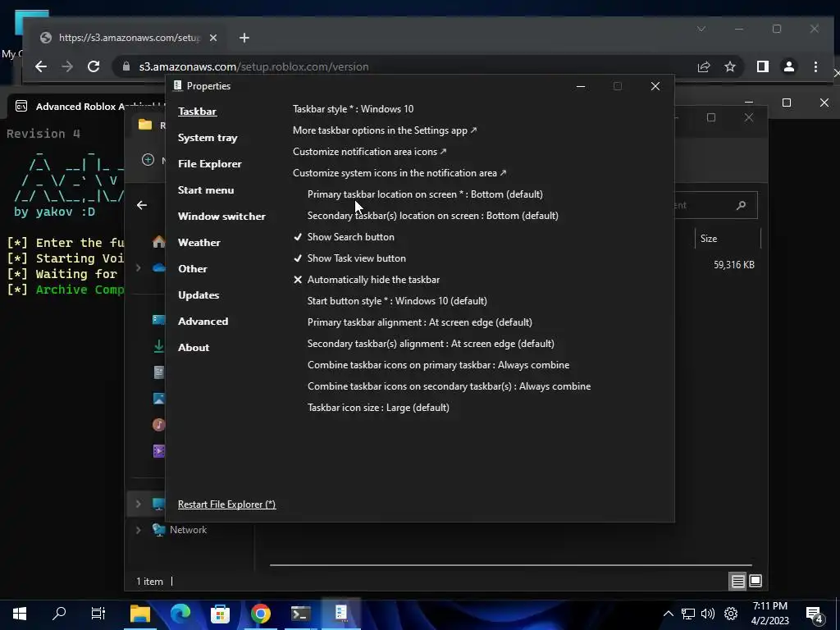Image resolution: width=840 pixels, height=630 pixels.
Task: Open Customize notification area icons link
Action: point(370,152)
